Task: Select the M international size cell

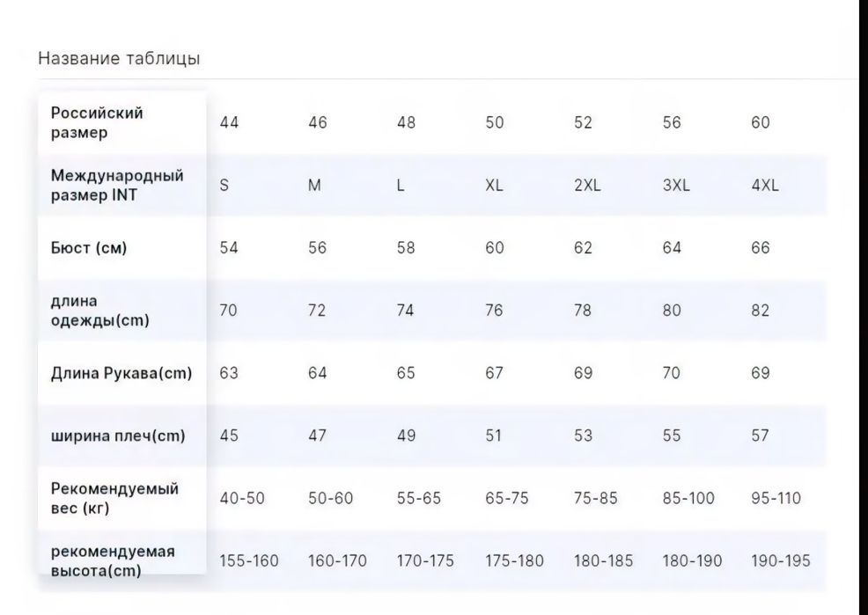Action: pyautogui.click(x=314, y=186)
